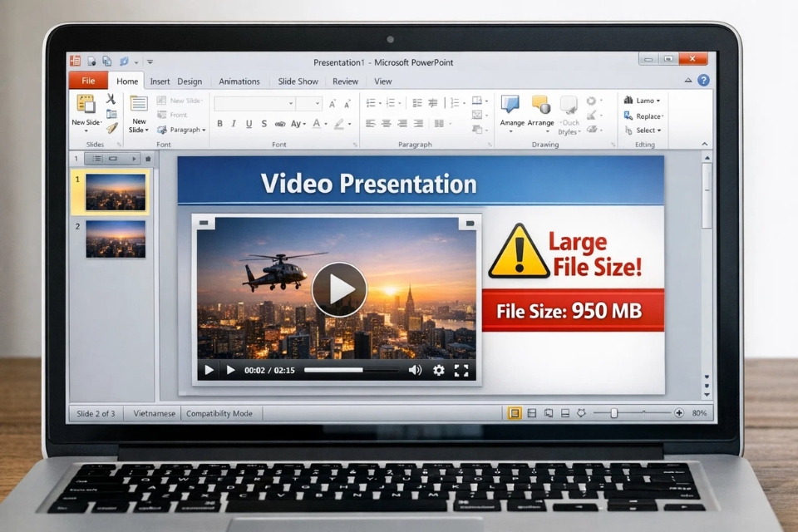Click the Help question mark button
This screenshot has height=532, width=798.
click(702, 81)
